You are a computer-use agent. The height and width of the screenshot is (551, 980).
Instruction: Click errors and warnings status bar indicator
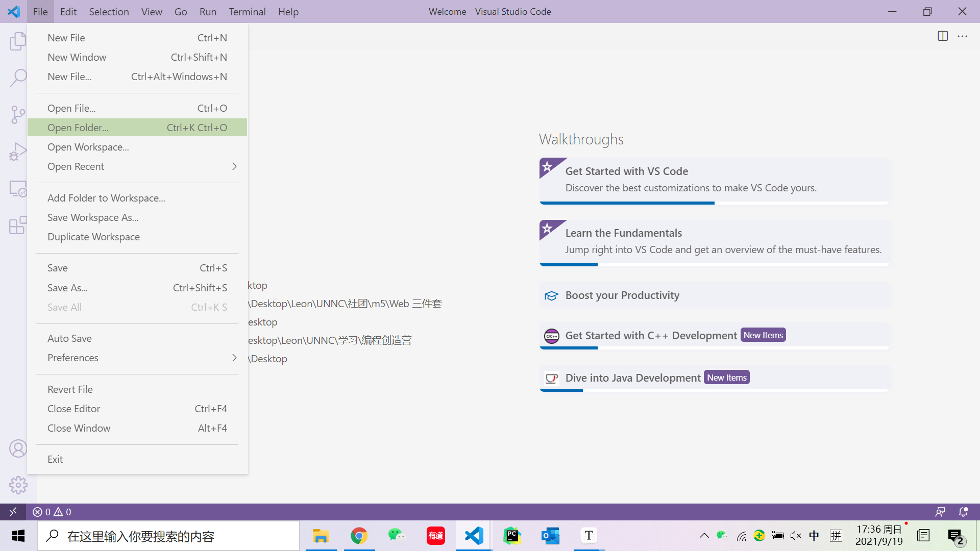[52, 512]
